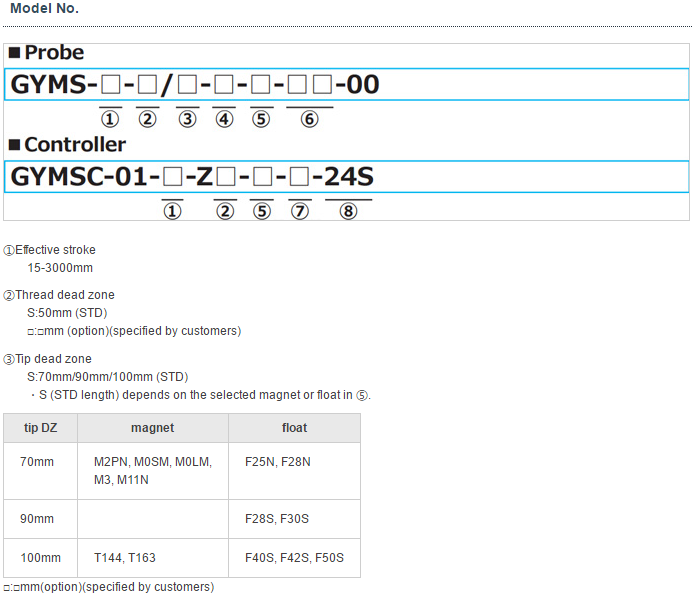Click 'S:70mm/90mm/100mm (STD)' text
This screenshot has width=695, height=596.
[x=108, y=377]
